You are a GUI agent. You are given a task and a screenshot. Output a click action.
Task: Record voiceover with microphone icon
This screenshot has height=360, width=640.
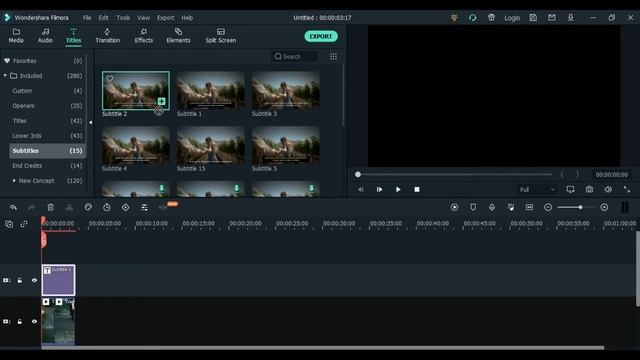tap(492, 207)
